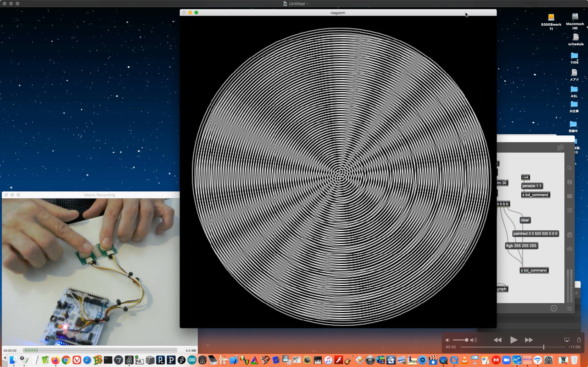Launch Vivaldi from the Dock
This screenshot has height=367, width=588.
77,360
